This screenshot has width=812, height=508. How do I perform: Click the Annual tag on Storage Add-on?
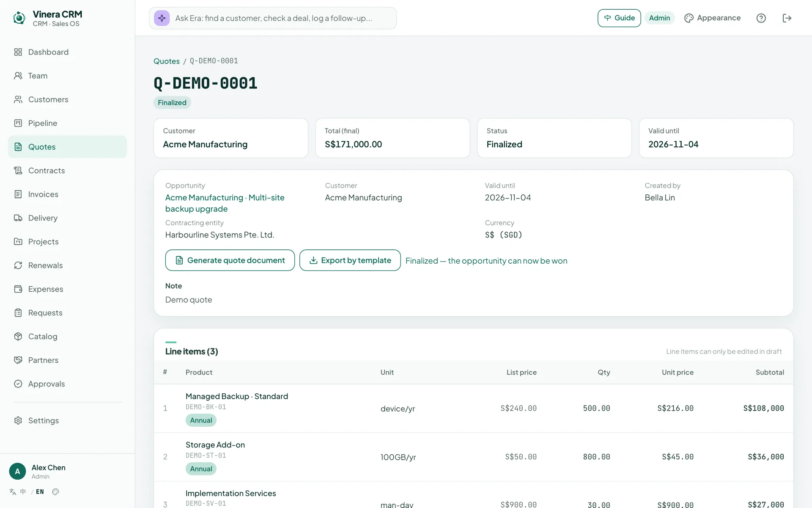[x=201, y=469]
